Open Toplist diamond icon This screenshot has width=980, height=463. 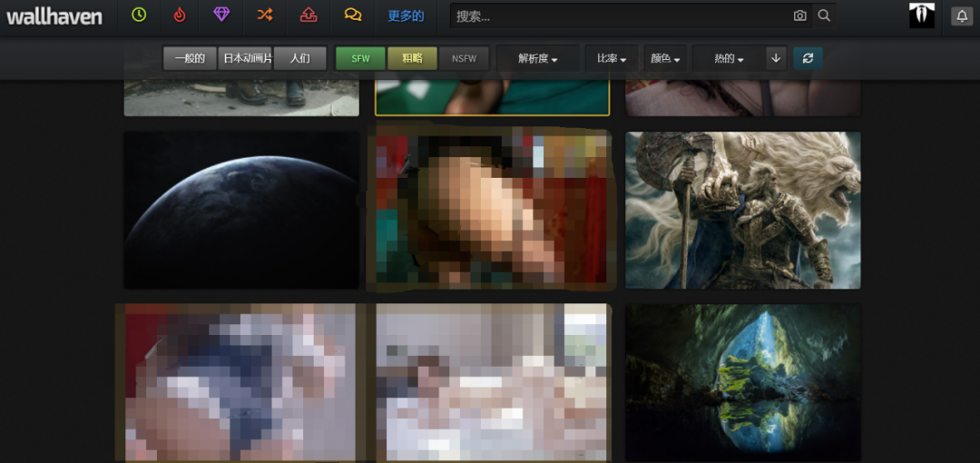221,15
